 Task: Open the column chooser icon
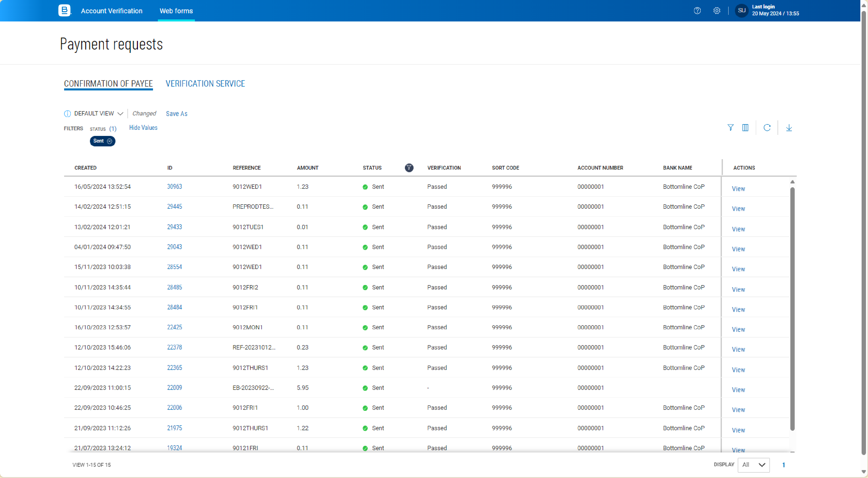745,128
